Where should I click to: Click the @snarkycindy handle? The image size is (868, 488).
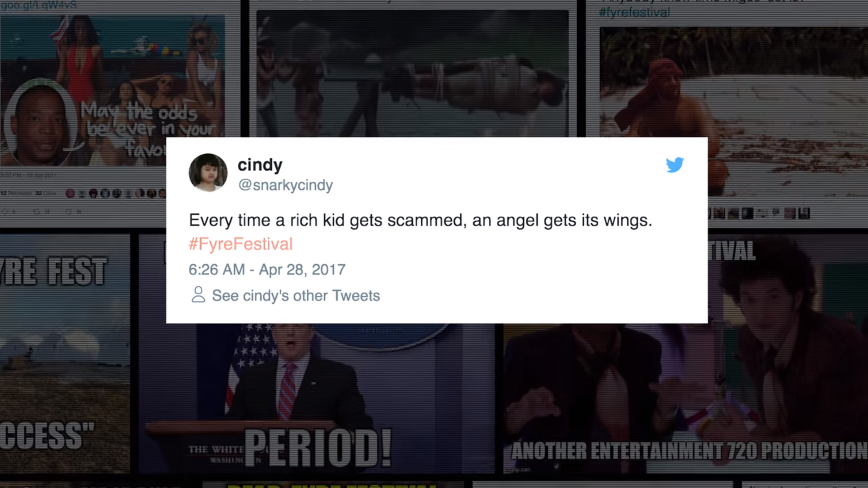pyautogui.click(x=285, y=185)
